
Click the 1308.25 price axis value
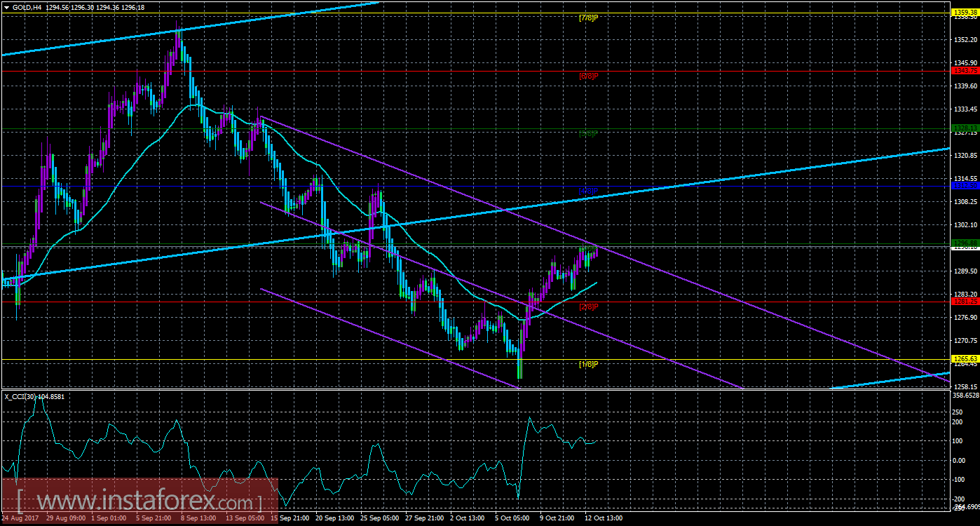965,201
